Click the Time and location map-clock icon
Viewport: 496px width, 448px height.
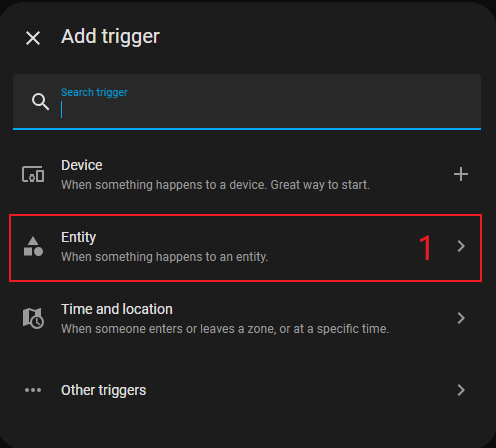point(33,318)
